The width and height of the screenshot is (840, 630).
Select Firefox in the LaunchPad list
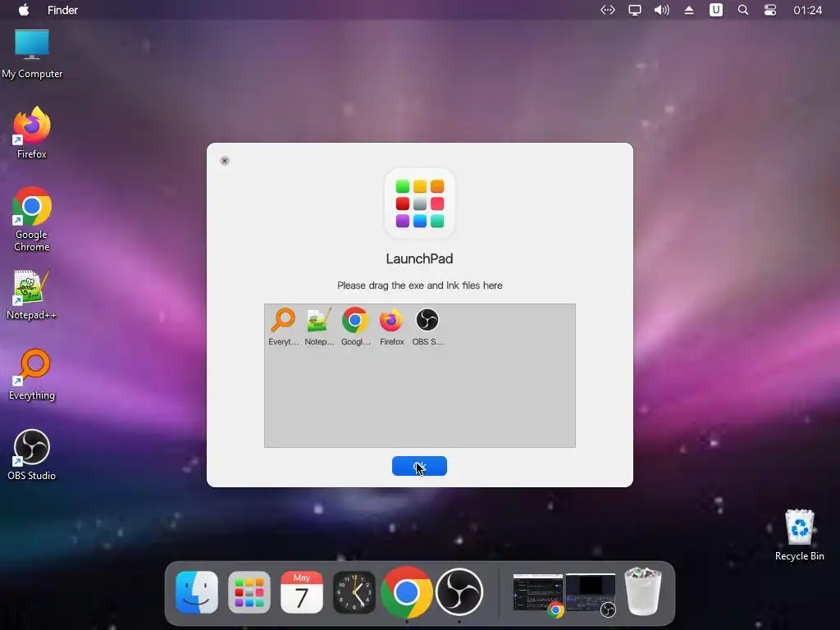[x=391, y=326]
